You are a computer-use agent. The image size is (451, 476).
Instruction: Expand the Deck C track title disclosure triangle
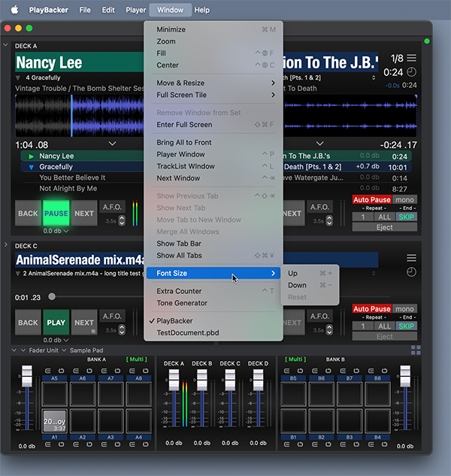coord(18,274)
